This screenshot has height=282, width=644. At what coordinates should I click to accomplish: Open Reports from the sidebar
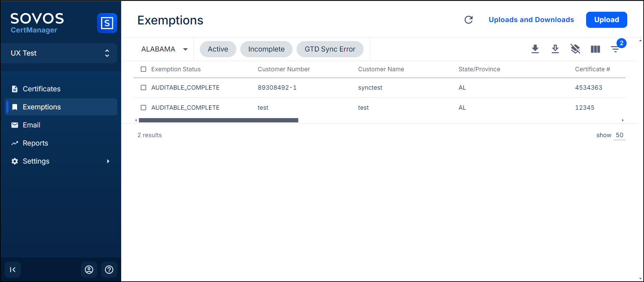click(x=35, y=143)
